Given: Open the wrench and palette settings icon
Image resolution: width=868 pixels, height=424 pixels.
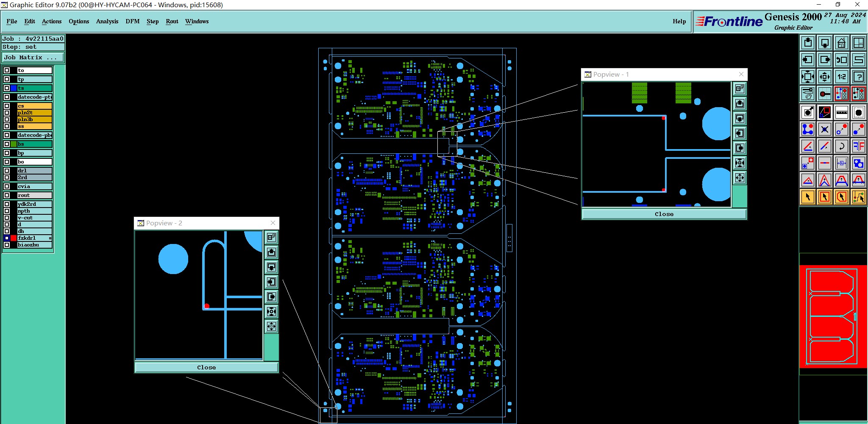Looking at the screenshot, I should click(808, 94).
